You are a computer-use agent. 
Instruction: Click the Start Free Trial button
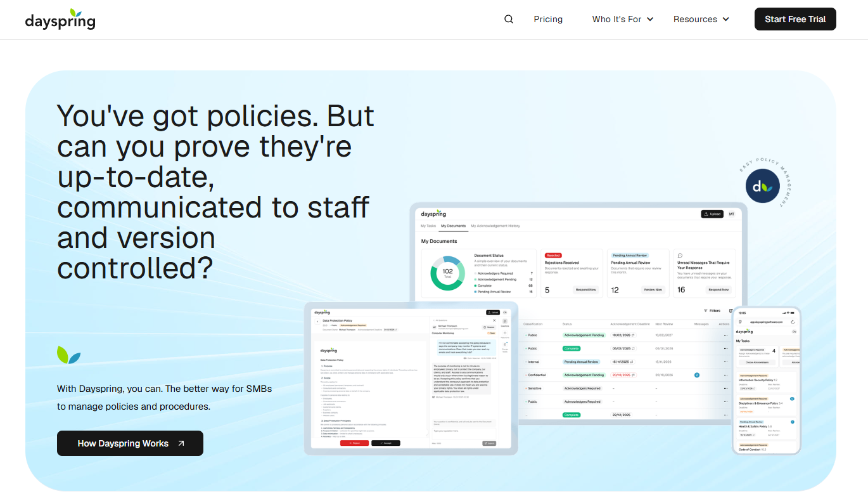tap(795, 19)
